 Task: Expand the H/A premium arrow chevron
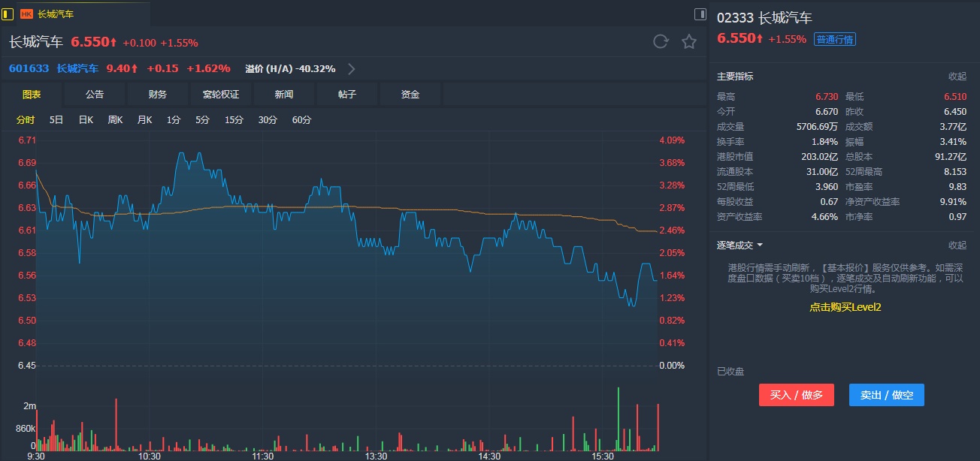coord(351,69)
